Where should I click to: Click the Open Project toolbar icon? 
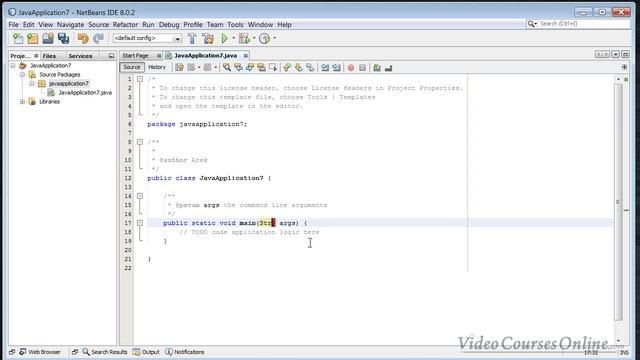(x=48, y=38)
